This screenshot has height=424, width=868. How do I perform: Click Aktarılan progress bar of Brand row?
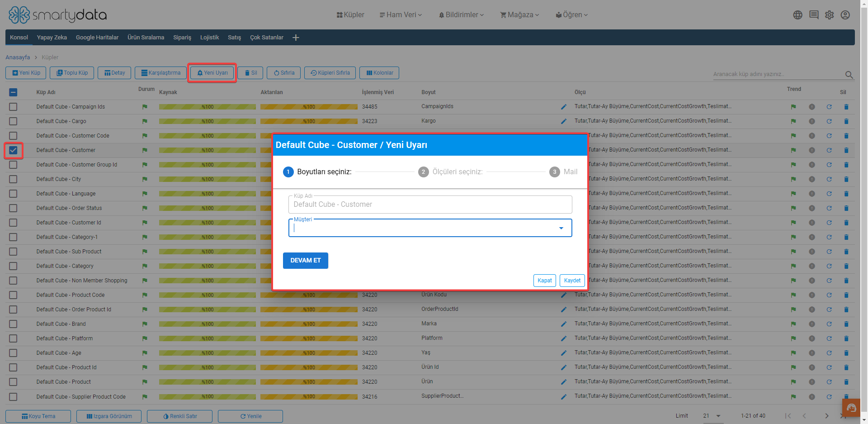pyautogui.click(x=309, y=324)
